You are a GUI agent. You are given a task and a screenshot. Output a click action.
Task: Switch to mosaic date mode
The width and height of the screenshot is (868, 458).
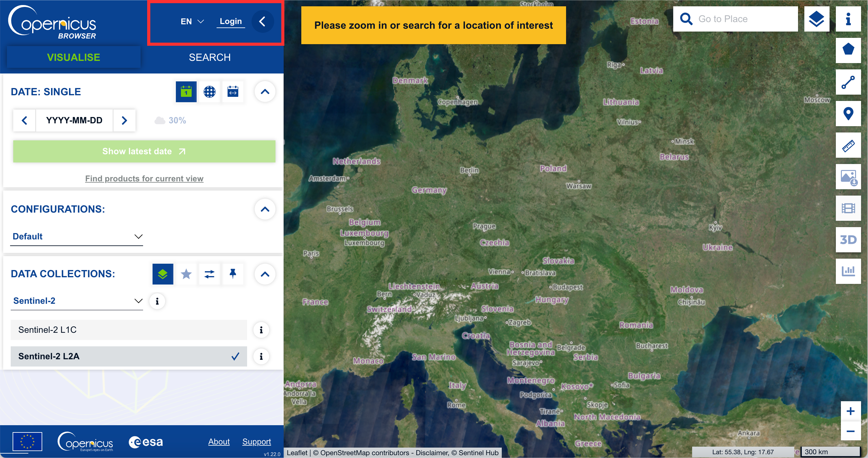tap(209, 92)
